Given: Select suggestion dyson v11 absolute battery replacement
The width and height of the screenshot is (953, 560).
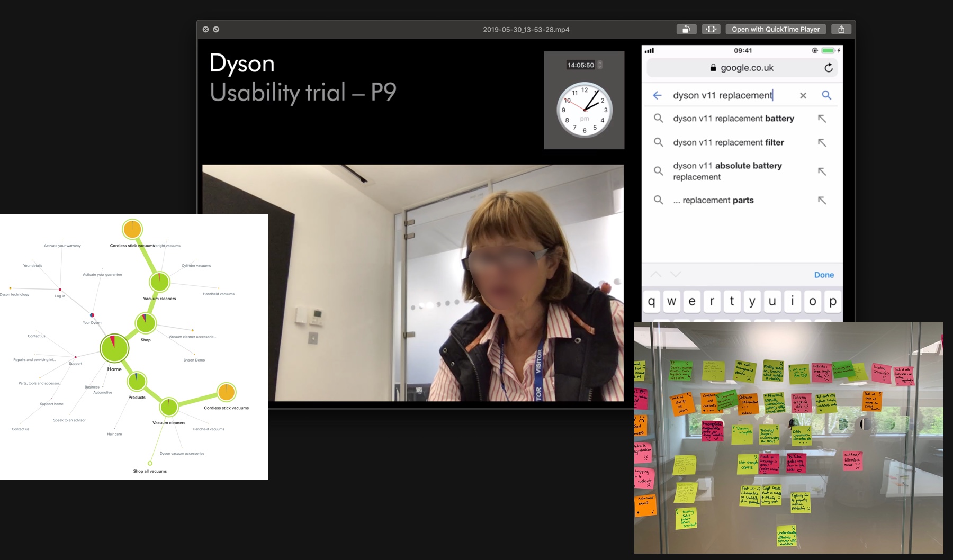Looking at the screenshot, I should pos(727,171).
